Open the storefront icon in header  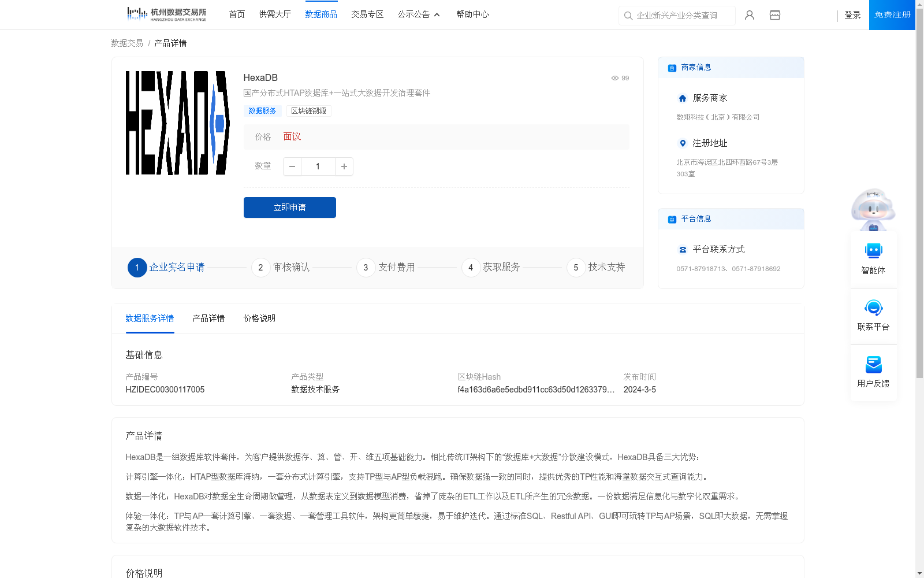pos(775,15)
